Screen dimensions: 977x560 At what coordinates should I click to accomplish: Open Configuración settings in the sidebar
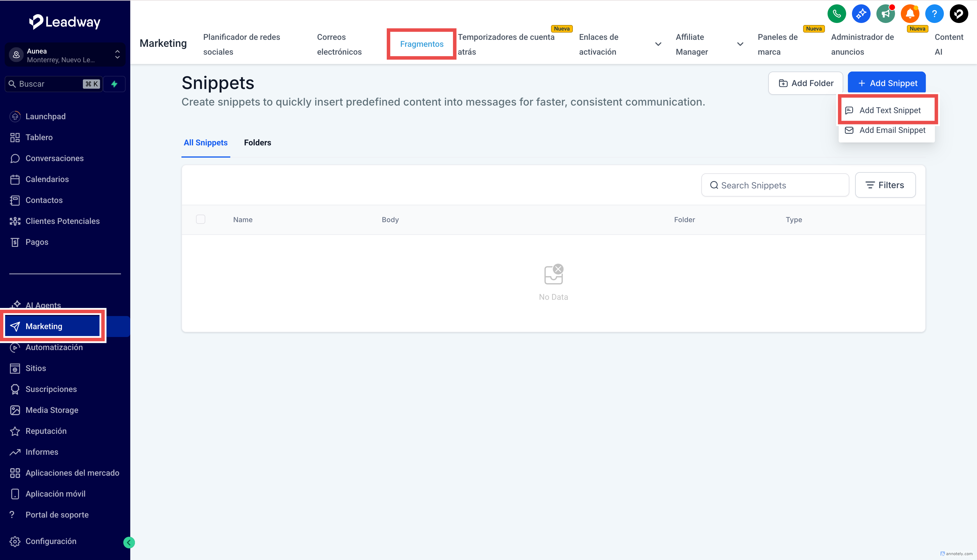coord(51,541)
